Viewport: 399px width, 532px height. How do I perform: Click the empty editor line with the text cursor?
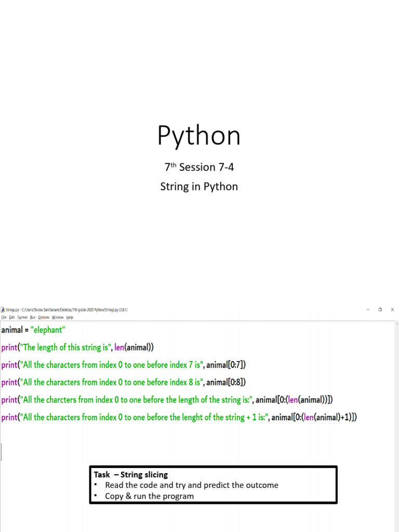(197, 452)
